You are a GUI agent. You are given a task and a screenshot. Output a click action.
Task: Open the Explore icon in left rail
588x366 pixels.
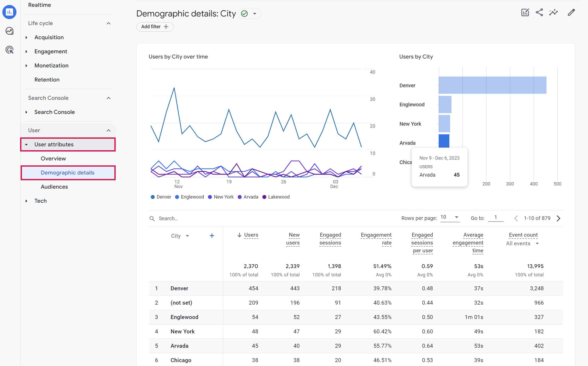[x=9, y=31]
